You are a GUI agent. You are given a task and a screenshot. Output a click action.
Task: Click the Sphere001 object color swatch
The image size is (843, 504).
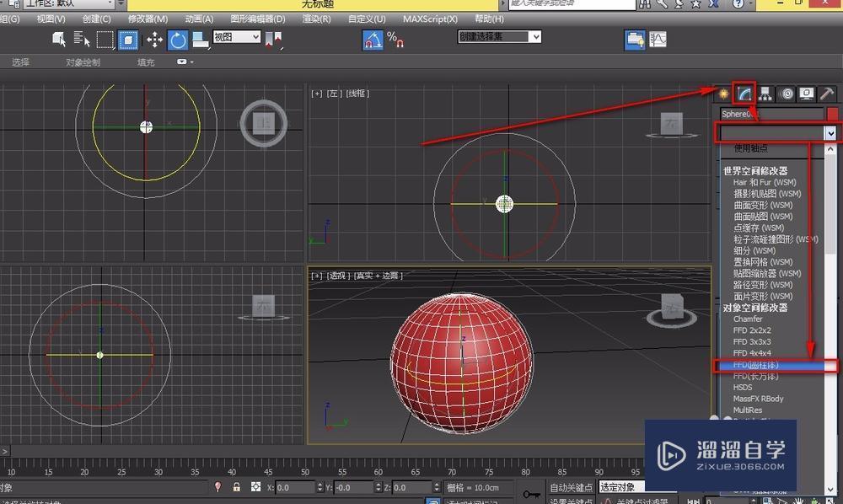[831, 113]
